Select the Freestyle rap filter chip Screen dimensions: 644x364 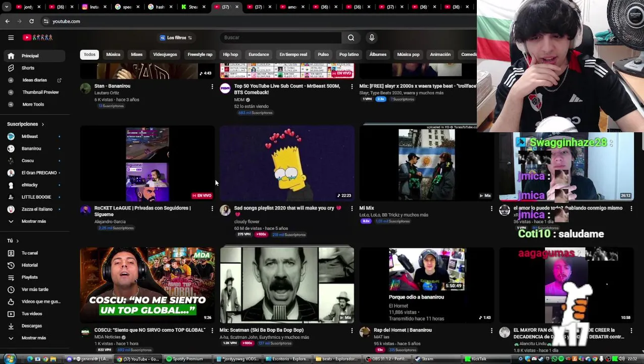(200, 55)
